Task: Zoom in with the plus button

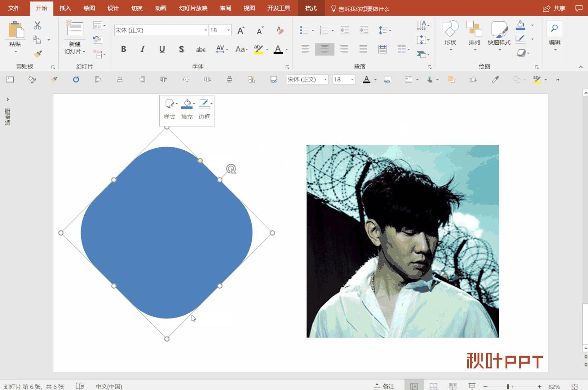Action: [540, 387]
